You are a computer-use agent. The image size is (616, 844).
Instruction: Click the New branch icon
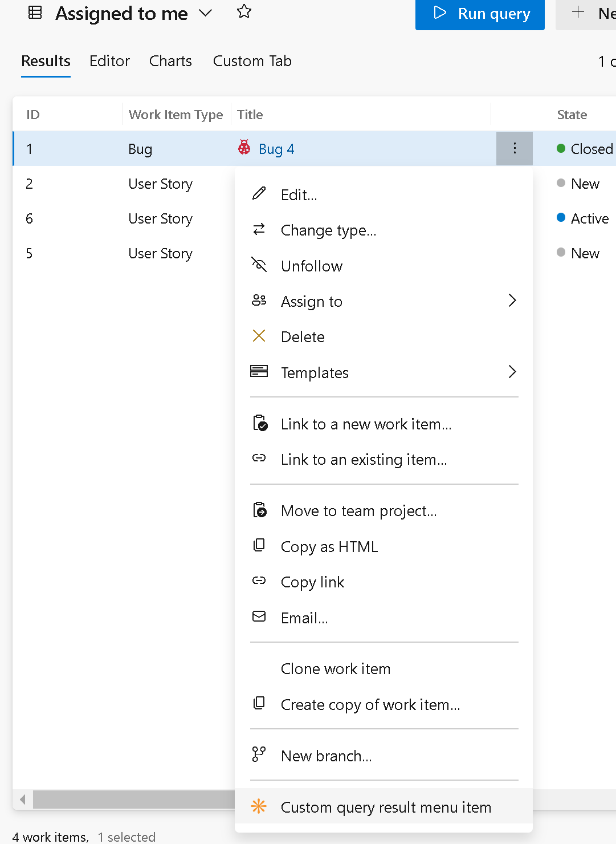point(259,754)
